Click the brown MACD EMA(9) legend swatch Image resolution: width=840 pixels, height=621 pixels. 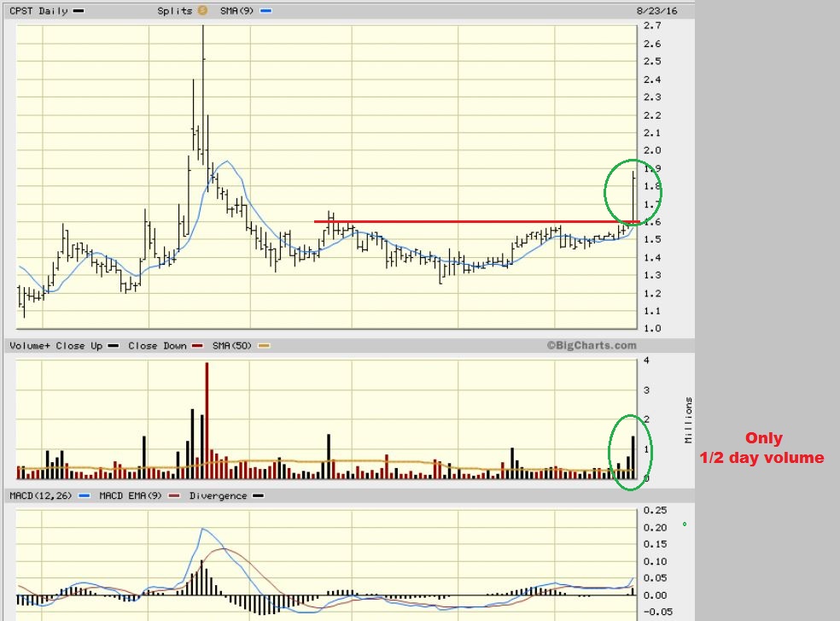(x=173, y=495)
